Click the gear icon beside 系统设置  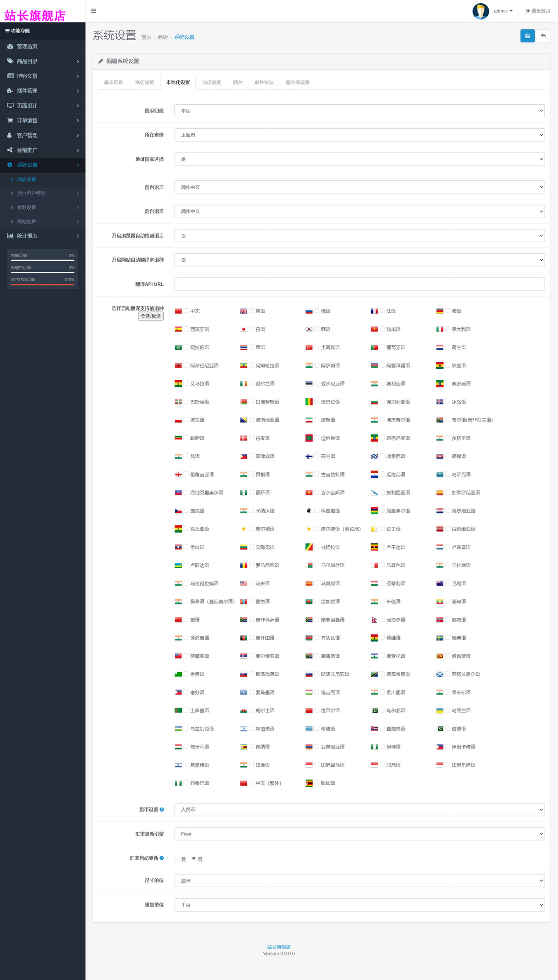tap(10, 165)
